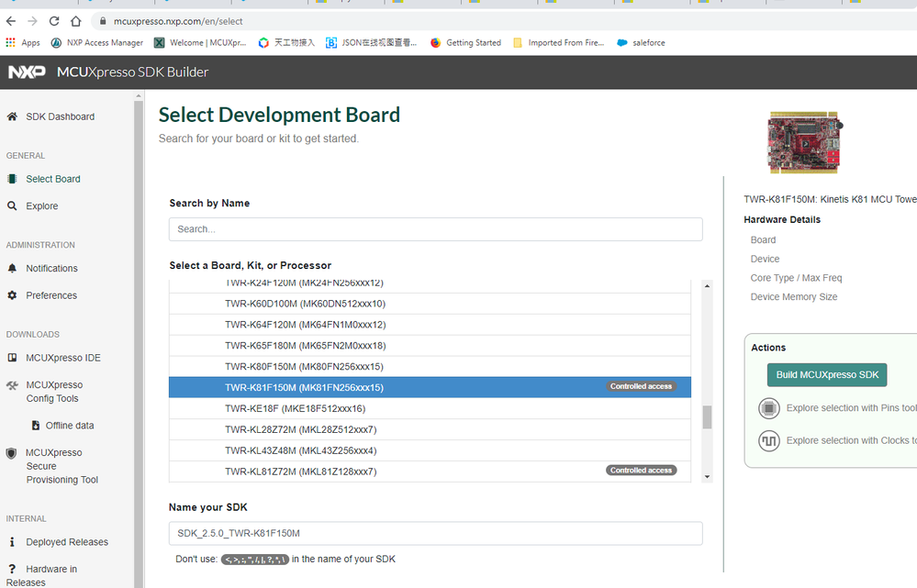Click the Clocks tool waveform icon
The image size is (917, 588).
pos(768,441)
